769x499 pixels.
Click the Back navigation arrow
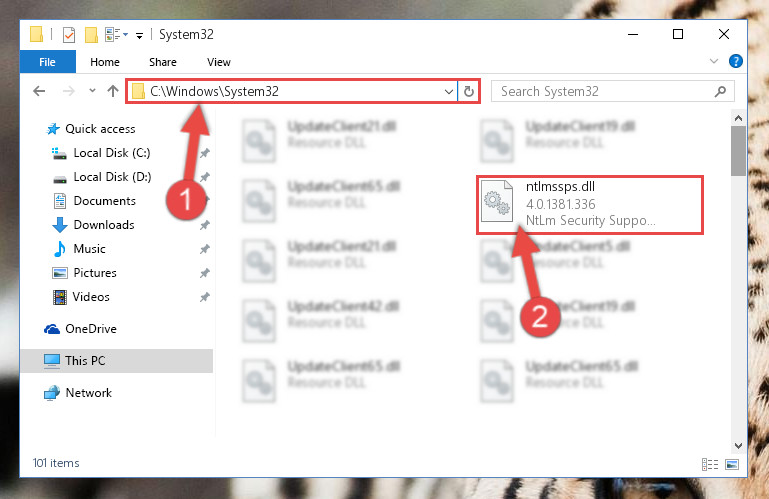[39, 91]
